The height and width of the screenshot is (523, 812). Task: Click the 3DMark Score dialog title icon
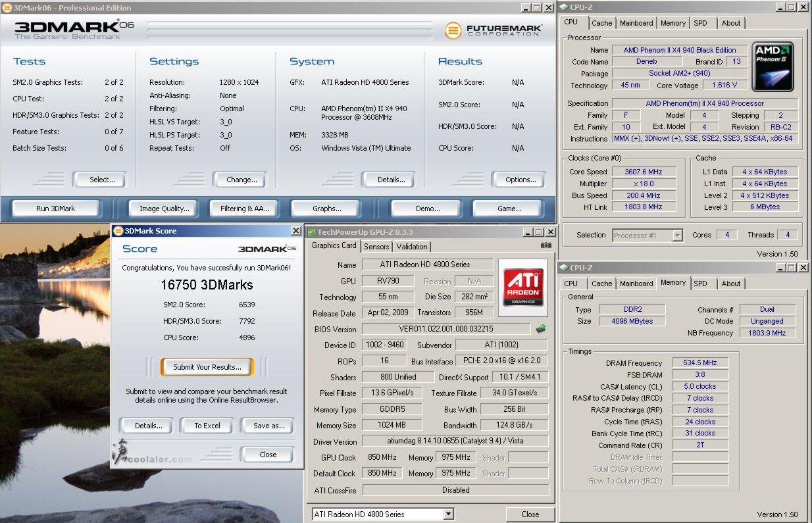118,231
